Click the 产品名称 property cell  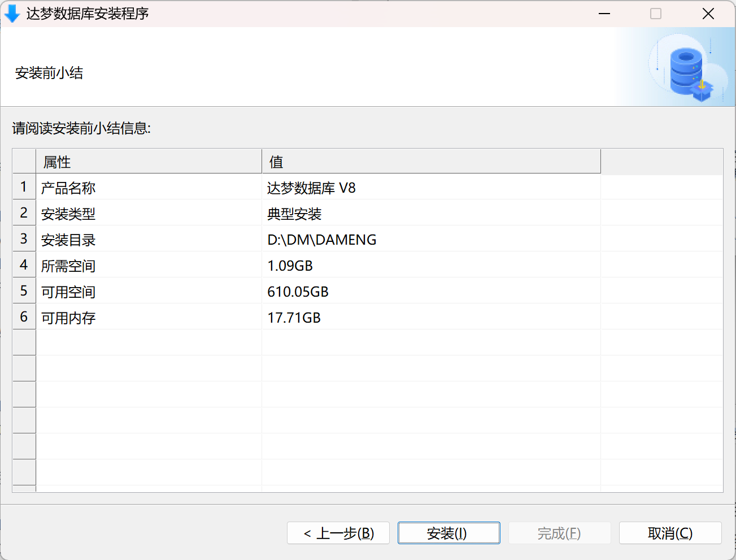[149, 187]
